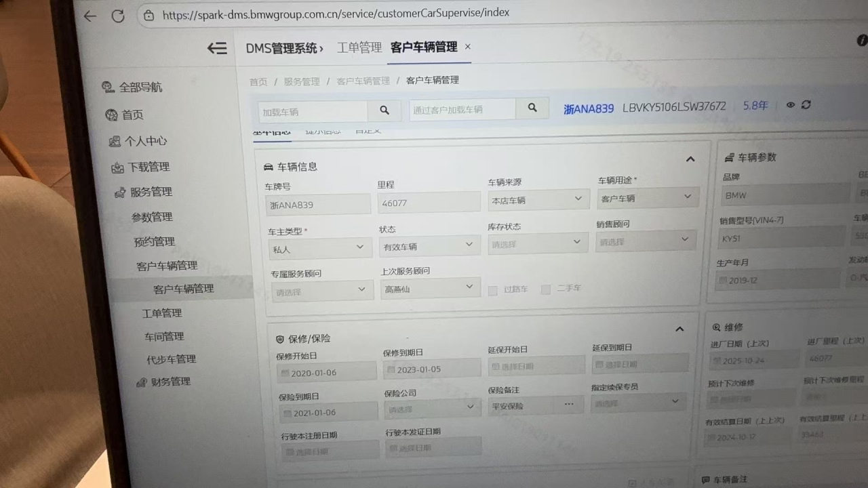The width and height of the screenshot is (868, 488).
Task: Reload the page with the refresh icon
Action: point(118,16)
